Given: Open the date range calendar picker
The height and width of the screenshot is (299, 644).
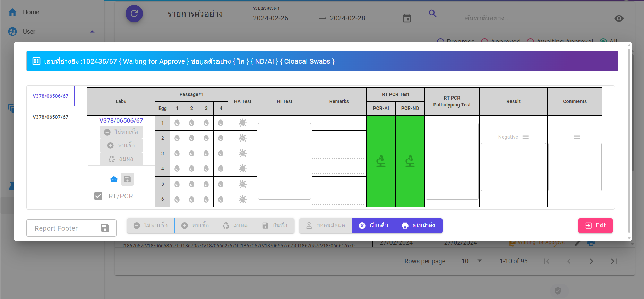Looking at the screenshot, I should pos(406,18).
